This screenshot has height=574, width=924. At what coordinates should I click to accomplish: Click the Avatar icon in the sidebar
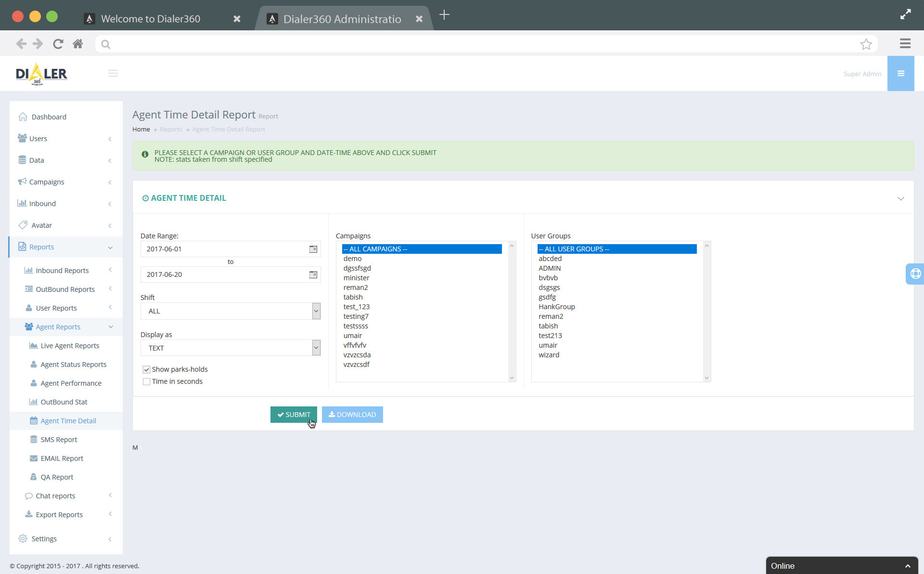coord(22,225)
